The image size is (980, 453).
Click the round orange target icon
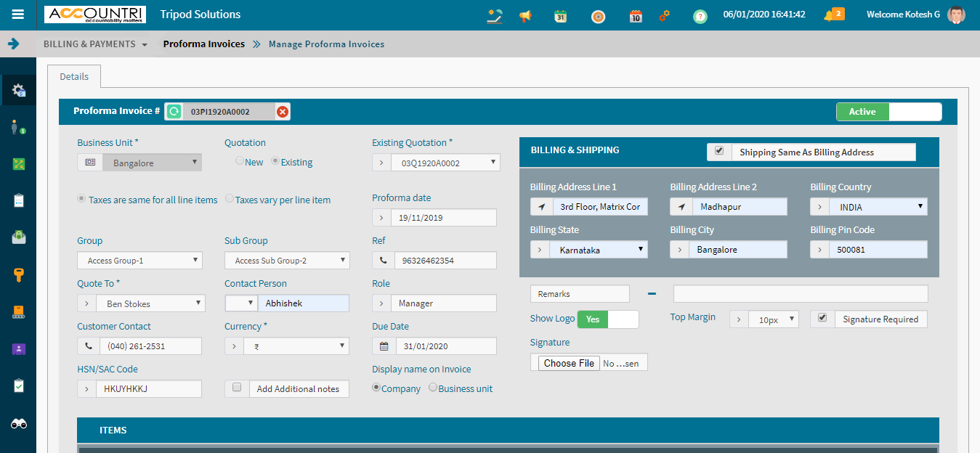click(598, 15)
